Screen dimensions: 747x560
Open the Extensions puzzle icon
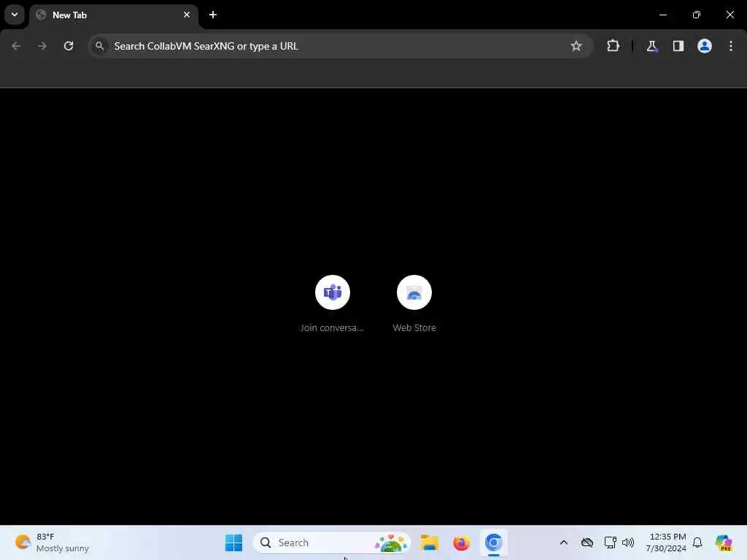click(x=613, y=46)
